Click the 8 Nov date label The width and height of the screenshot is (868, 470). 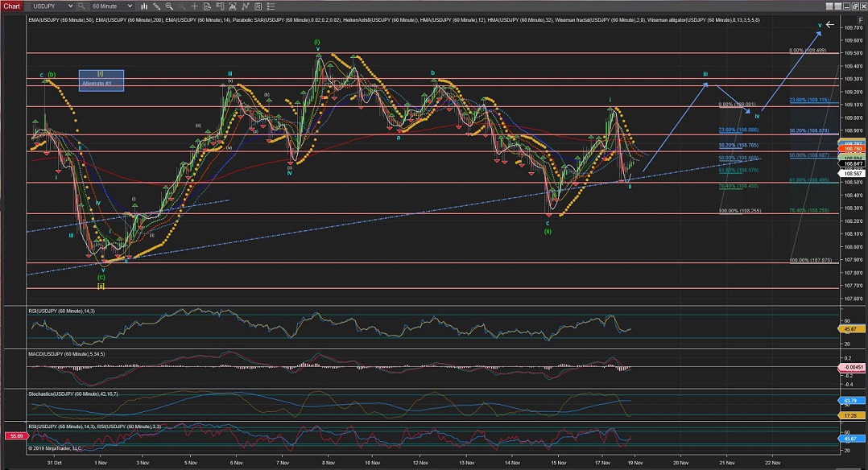[328, 463]
